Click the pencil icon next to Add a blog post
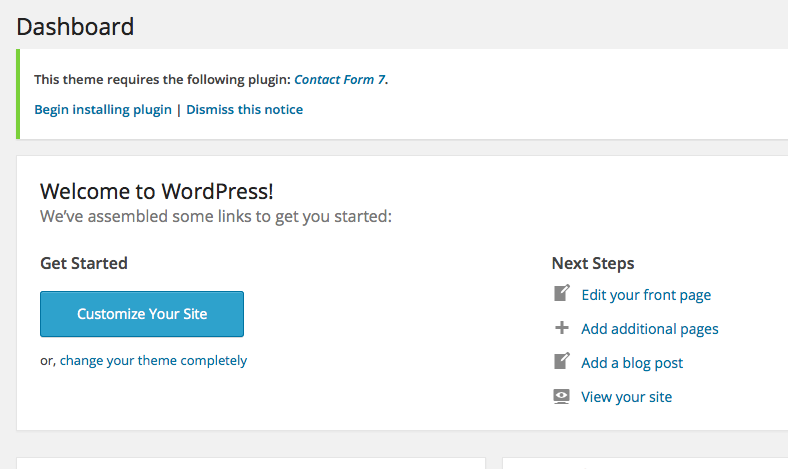 pos(562,362)
